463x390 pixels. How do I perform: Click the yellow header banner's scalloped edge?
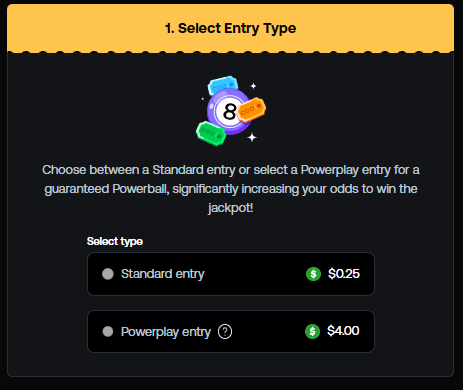[x=230, y=52]
